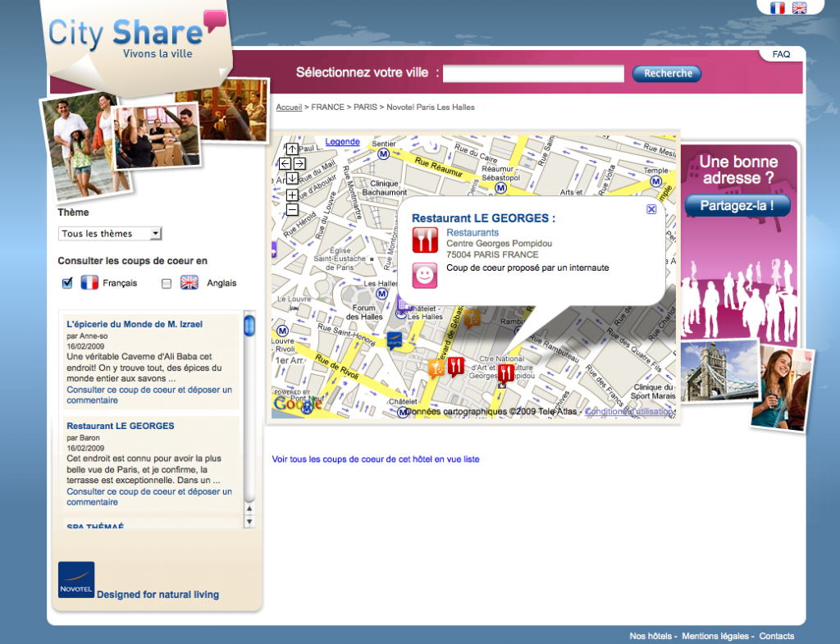Close the Restaurant LE GEORGES info bubble
Screen dimensions: 840x644
[651, 209]
